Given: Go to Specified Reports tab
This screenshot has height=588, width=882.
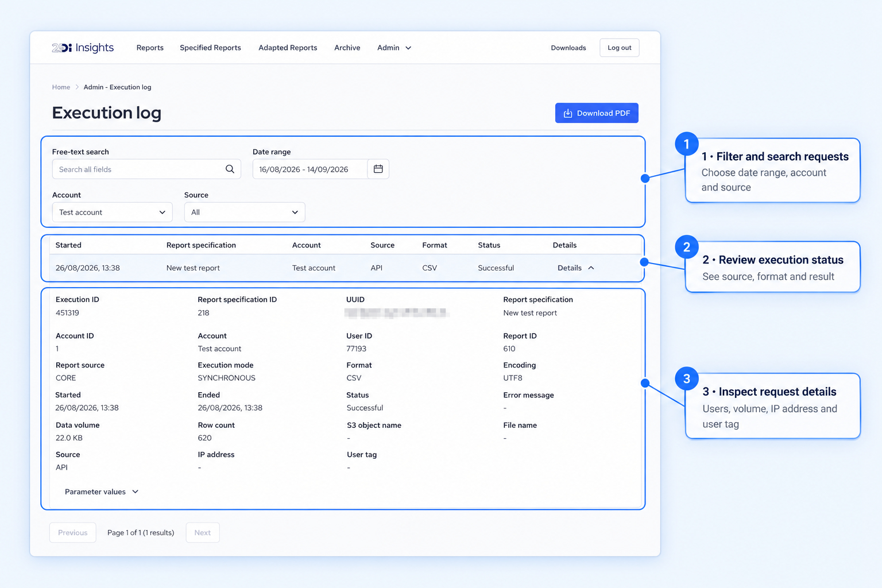Looking at the screenshot, I should (x=210, y=48).
